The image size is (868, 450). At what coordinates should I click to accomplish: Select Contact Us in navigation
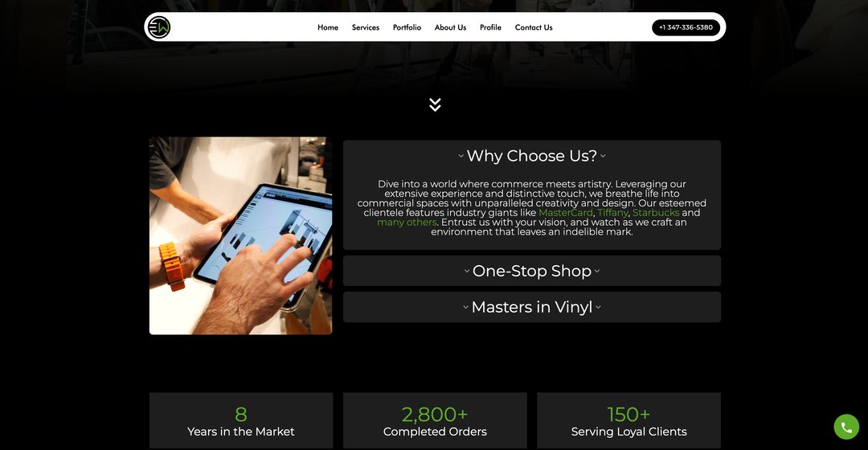click(x=534, y=27)
